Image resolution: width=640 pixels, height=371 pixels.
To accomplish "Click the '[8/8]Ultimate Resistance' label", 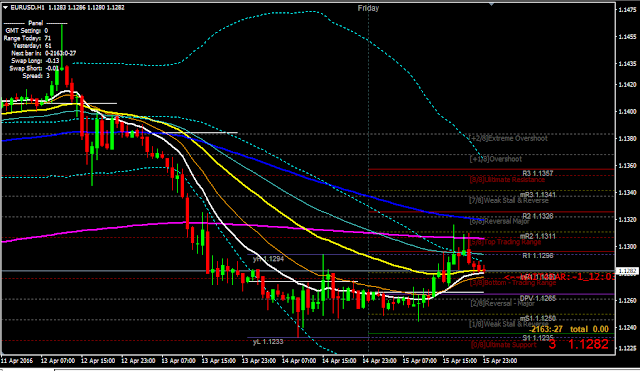I will click(x=507, y=180).
